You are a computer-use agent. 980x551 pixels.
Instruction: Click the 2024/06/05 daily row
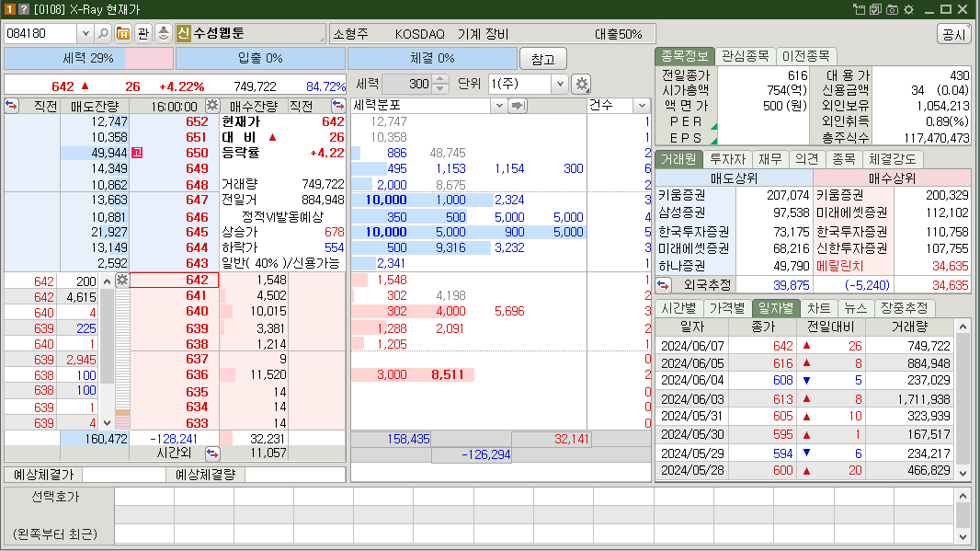[x=805, y=363]
